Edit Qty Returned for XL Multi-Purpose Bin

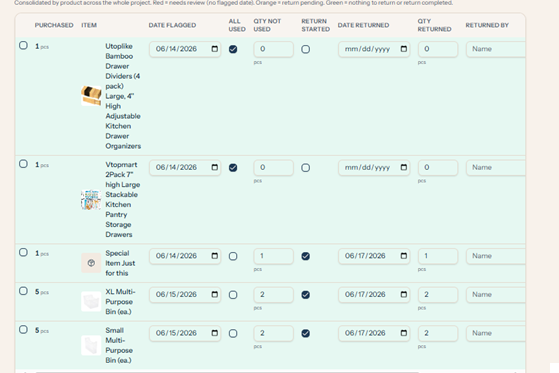[438, 294]
